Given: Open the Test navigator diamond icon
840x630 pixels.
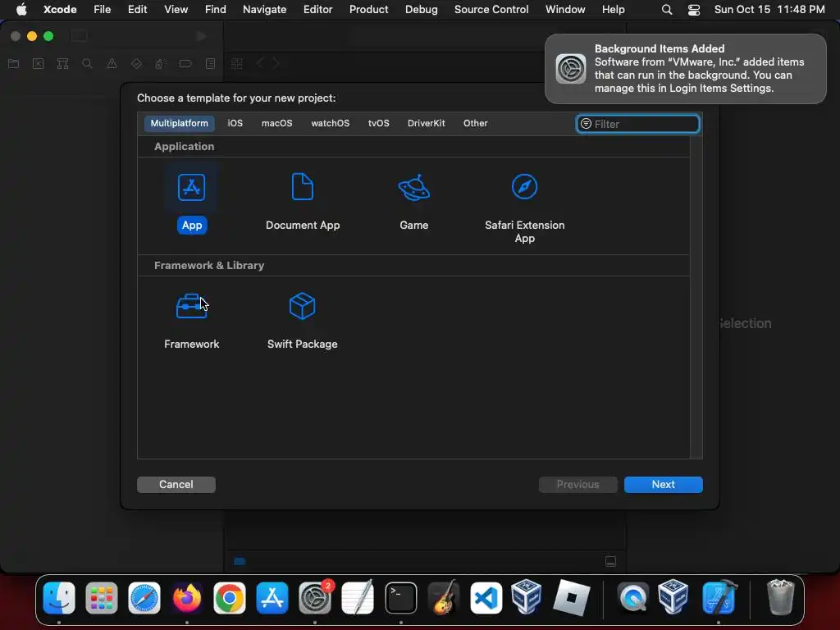Looking at the screenshot, I should point(136,64).
